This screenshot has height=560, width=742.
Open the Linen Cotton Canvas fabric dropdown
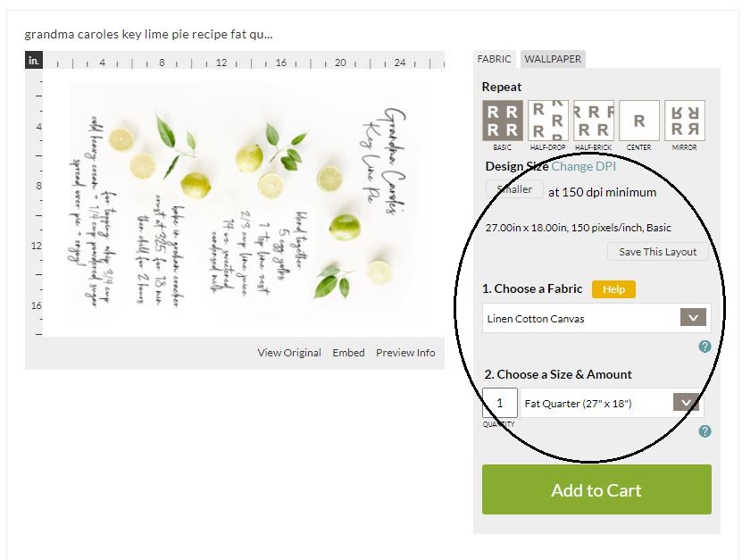[x=596, y=318]
